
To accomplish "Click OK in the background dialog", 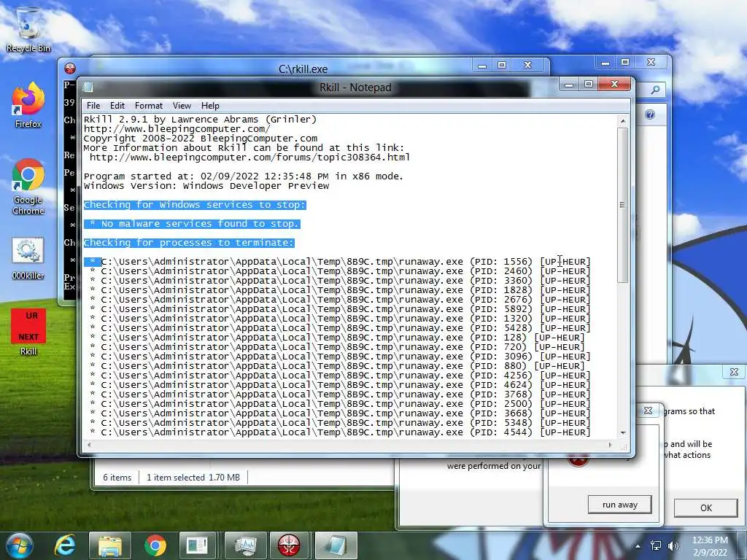I will (706, 507).
